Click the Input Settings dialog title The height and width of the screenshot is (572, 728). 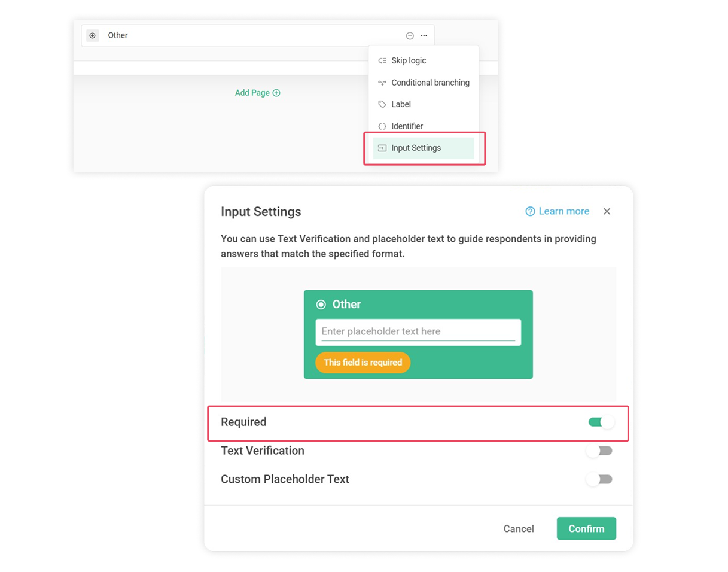point(261,212)
